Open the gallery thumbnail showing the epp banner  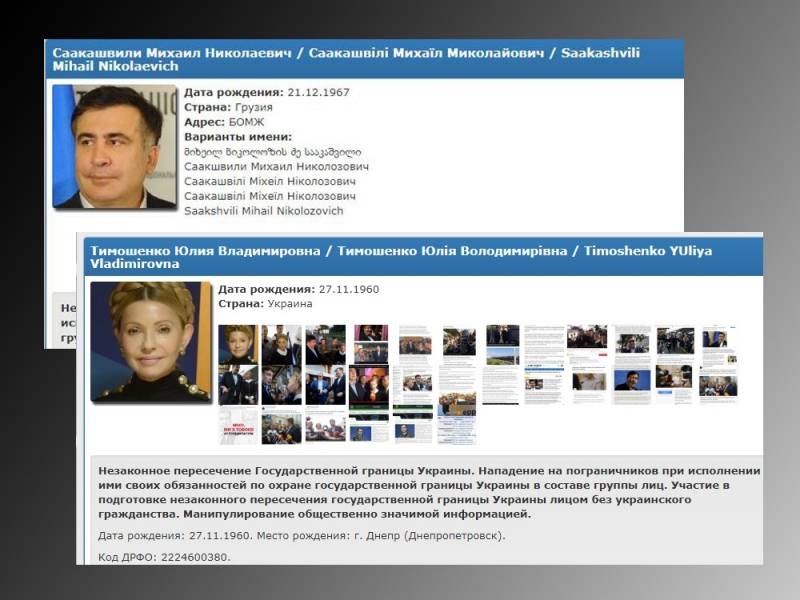(x=458, y=405)
